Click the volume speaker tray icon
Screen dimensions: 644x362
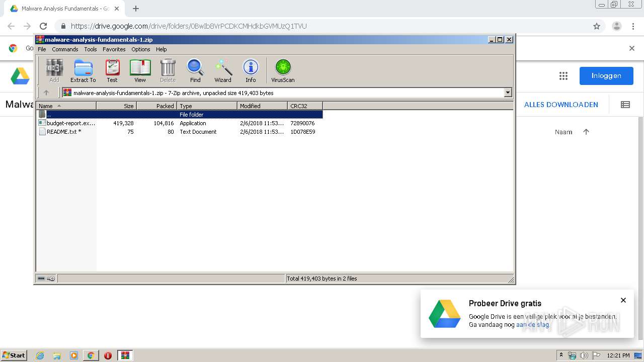coord(584,355)
